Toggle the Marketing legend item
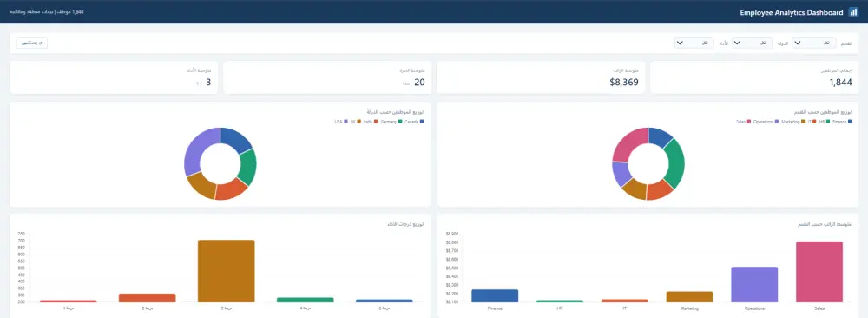Screen dimensions: 868x318 pos(792,122)
